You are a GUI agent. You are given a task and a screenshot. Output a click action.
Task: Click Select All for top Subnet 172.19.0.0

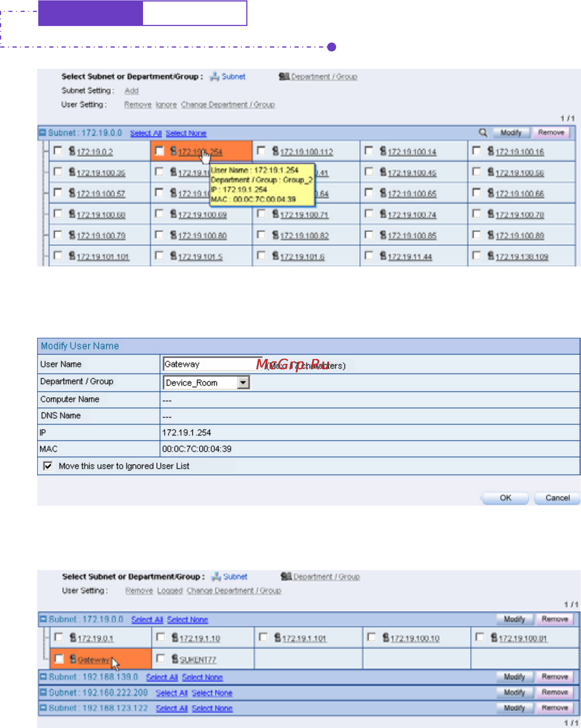coord(146,133)
